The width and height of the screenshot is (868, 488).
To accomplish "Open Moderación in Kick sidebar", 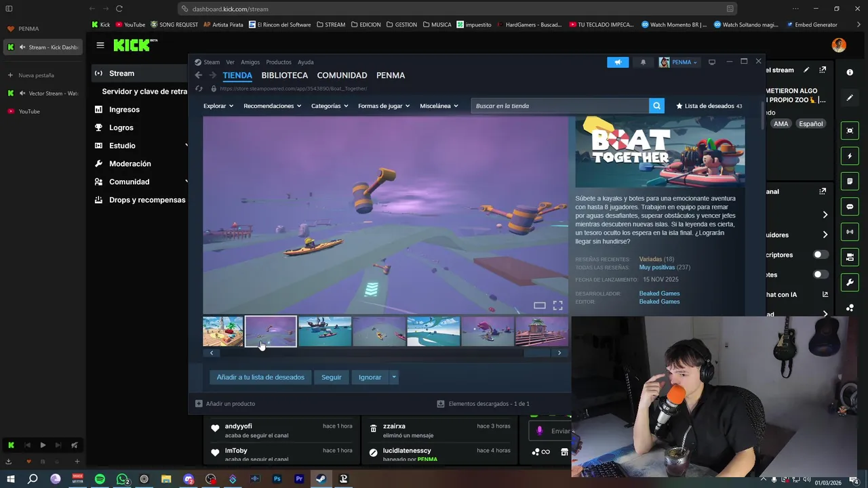I will [130, 163].
